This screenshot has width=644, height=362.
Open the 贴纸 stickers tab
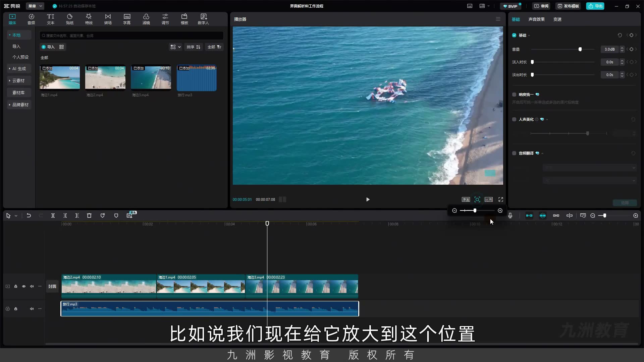point(69,19)
